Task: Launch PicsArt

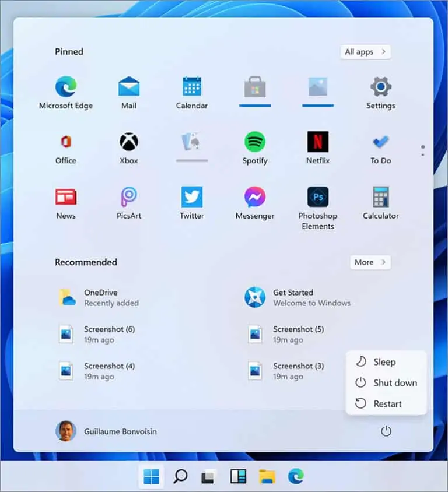Action: (129, 203)
